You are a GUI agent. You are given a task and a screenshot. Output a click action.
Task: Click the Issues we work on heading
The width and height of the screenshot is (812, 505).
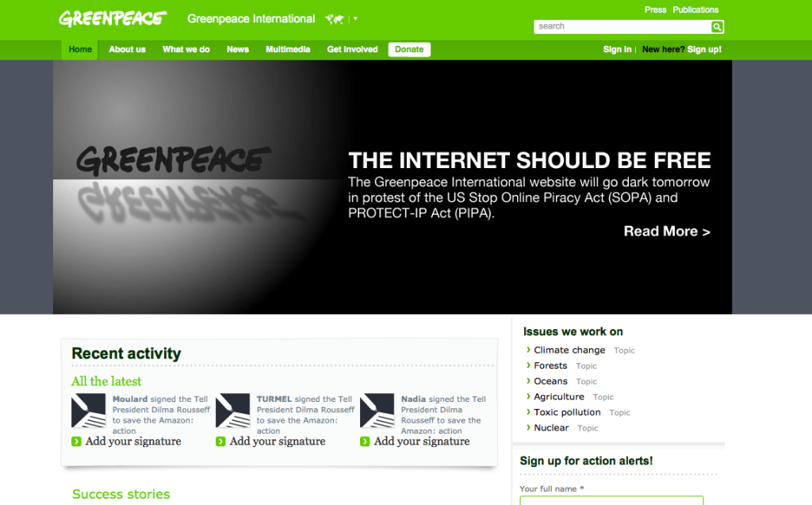[x=573, y=331]
